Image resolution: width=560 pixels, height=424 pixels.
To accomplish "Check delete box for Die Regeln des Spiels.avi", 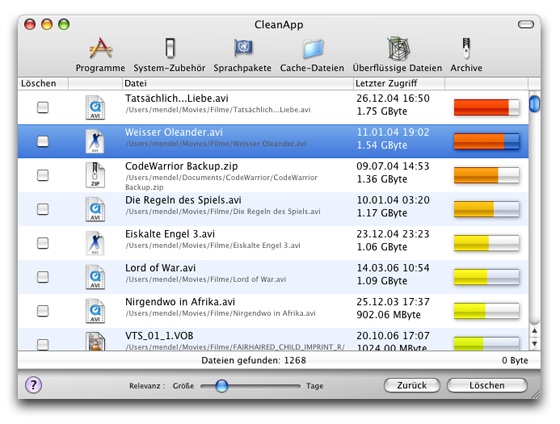I will (x=43, y=209).
